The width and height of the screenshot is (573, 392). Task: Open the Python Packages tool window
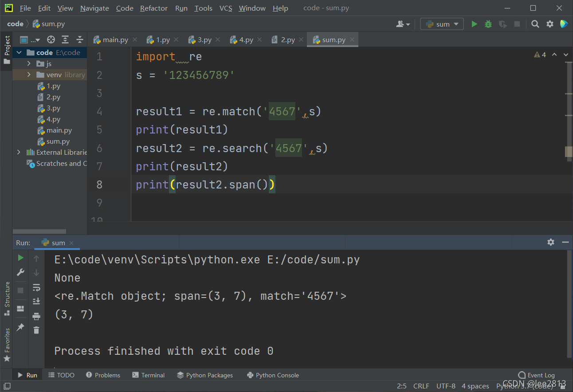coord(205,375)
